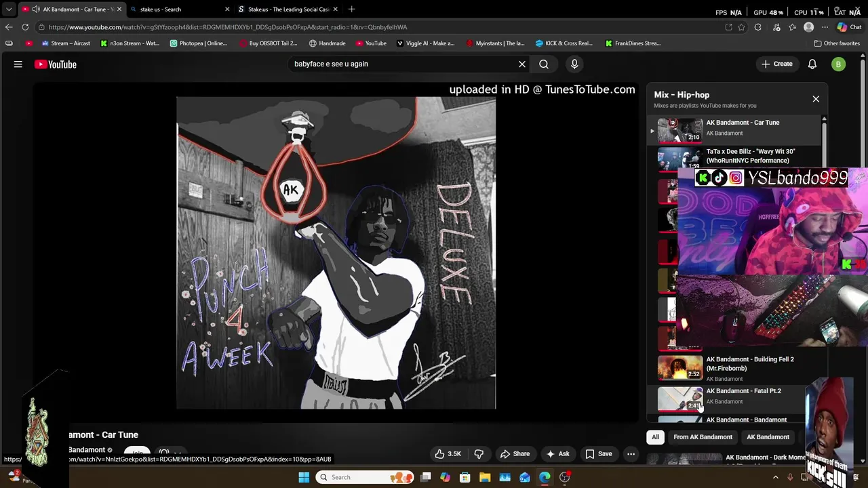Reload the current page
The height and width of the screenshot is (488, 868).
pos(25,27)
